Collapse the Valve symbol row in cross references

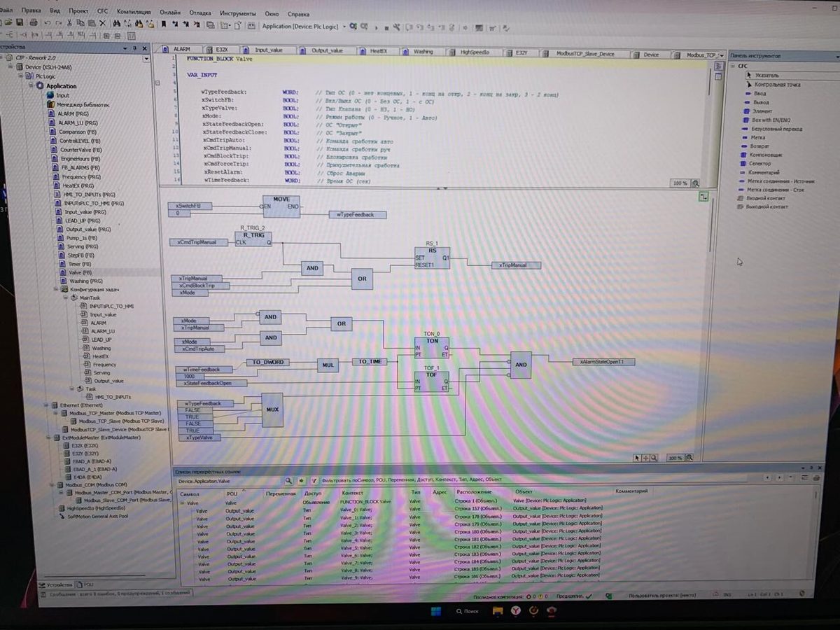tap(181, 503)
